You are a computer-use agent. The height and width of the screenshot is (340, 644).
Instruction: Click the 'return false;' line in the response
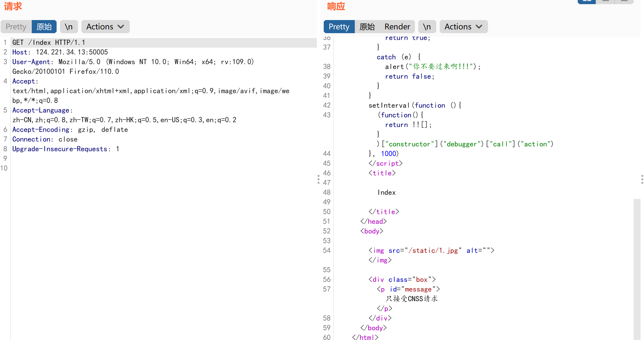click(x=410, y=76)
